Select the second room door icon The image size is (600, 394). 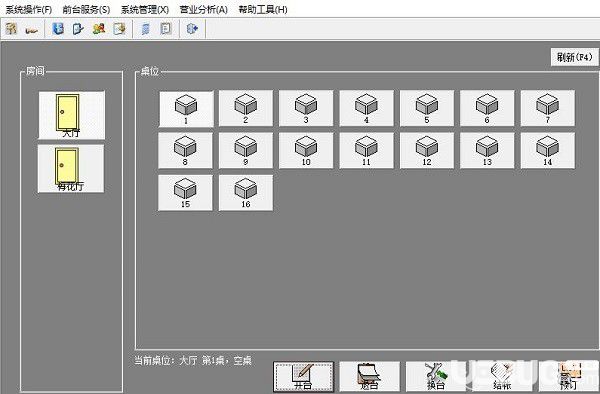point(71,169)
